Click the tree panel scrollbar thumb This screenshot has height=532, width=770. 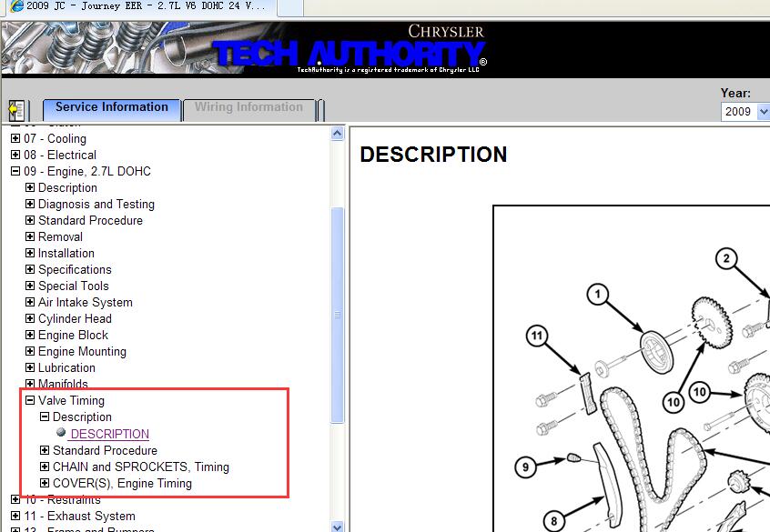[338, 315]
